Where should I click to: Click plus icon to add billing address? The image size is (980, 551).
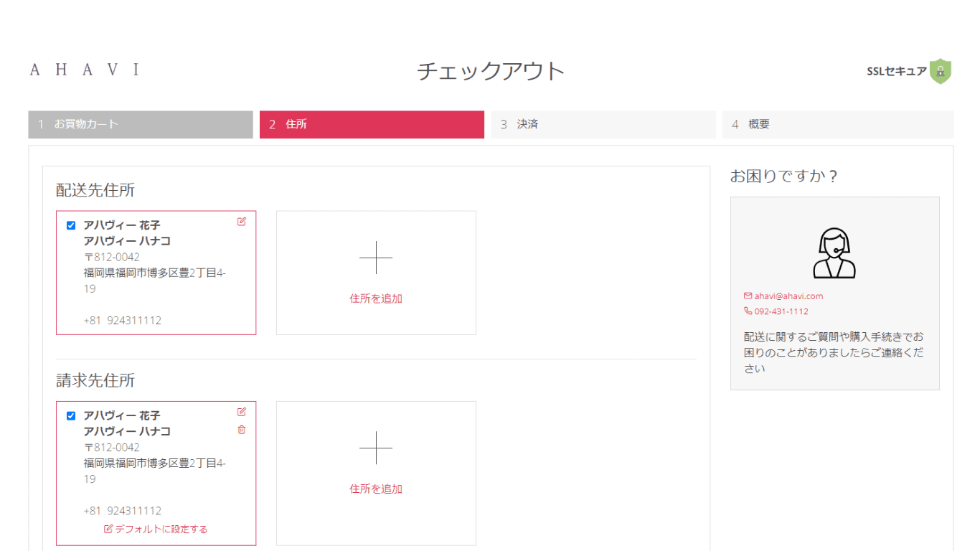click(x=376, y=448)
